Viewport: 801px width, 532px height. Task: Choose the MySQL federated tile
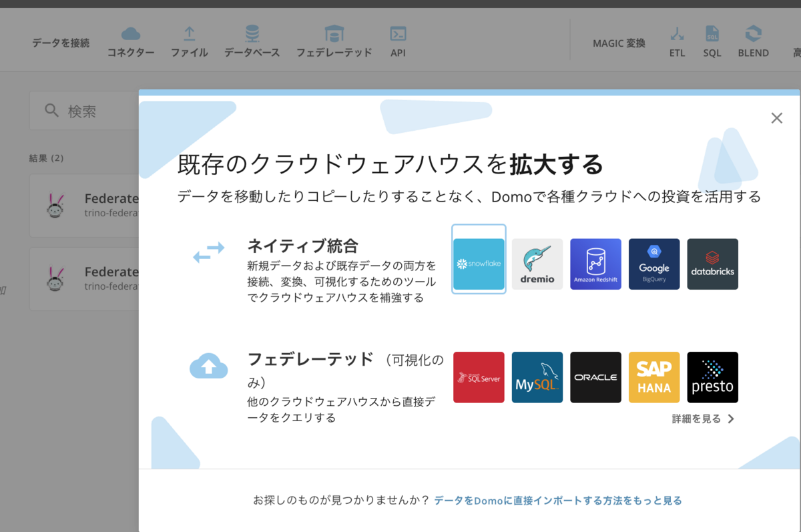[x=537, y=377]
